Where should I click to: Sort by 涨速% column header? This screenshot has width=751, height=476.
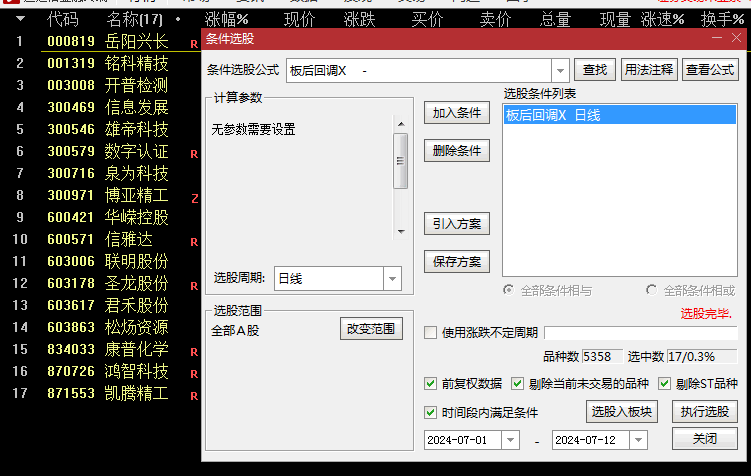pyautogui.click(x=662, y=19)
